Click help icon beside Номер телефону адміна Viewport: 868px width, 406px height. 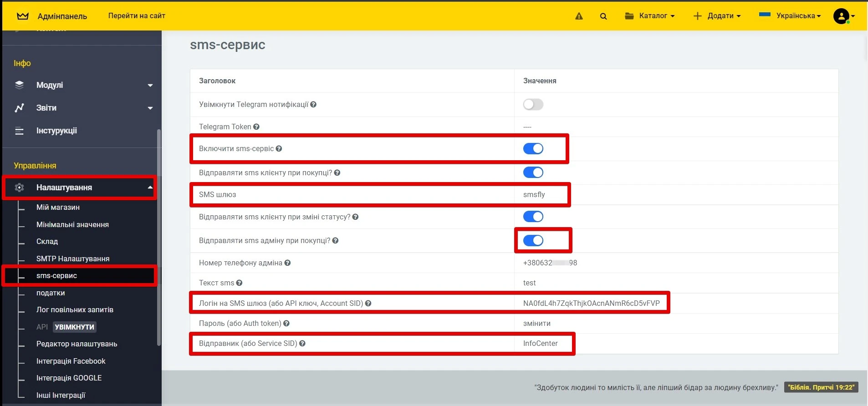(x=287, y=263)
